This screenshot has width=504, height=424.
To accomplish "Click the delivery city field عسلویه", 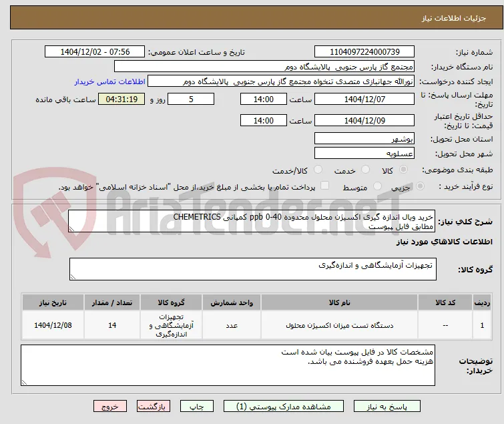I will 364,154.
